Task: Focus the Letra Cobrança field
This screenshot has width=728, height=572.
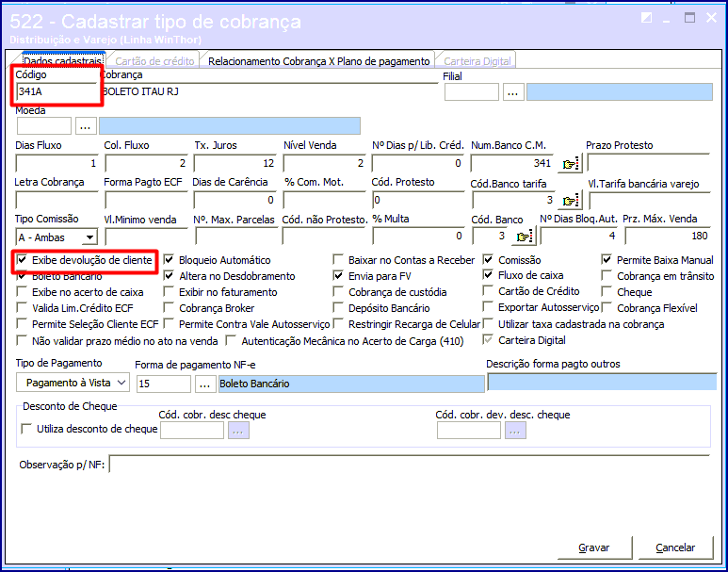Action: pyautogui.click(x=57, y=201)
